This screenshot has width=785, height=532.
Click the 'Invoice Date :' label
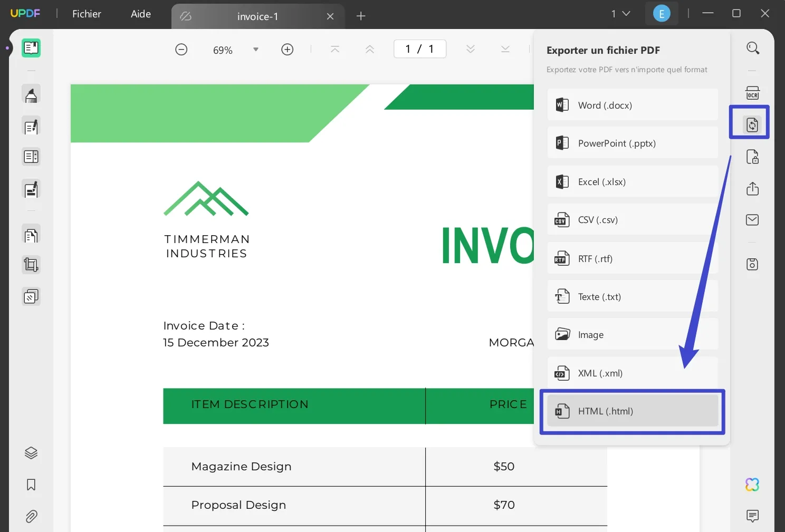(204, 326)
